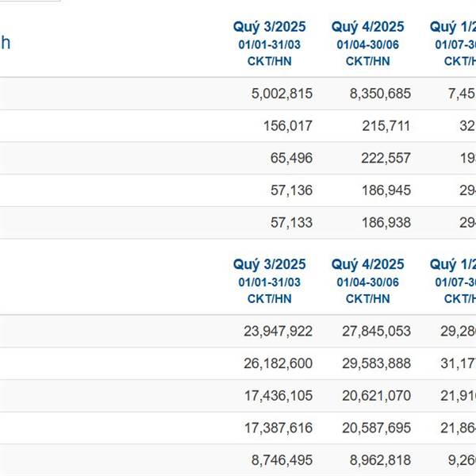Select the value 17,436,105
Image resolution: width=476 pixels, height=476 pixels.
(x=278, y=396)
